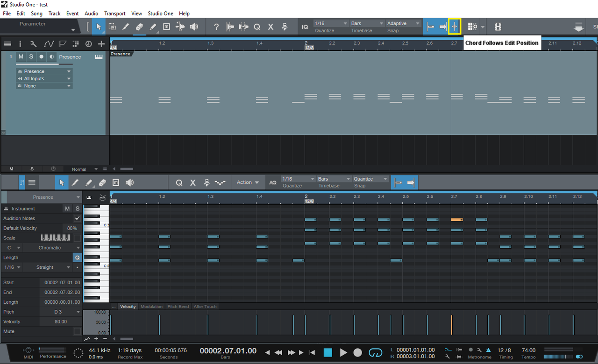Open the track list icon above the track
Image resolution: width=598 pixels, height=364 pixels.
(x=7, y=44)
